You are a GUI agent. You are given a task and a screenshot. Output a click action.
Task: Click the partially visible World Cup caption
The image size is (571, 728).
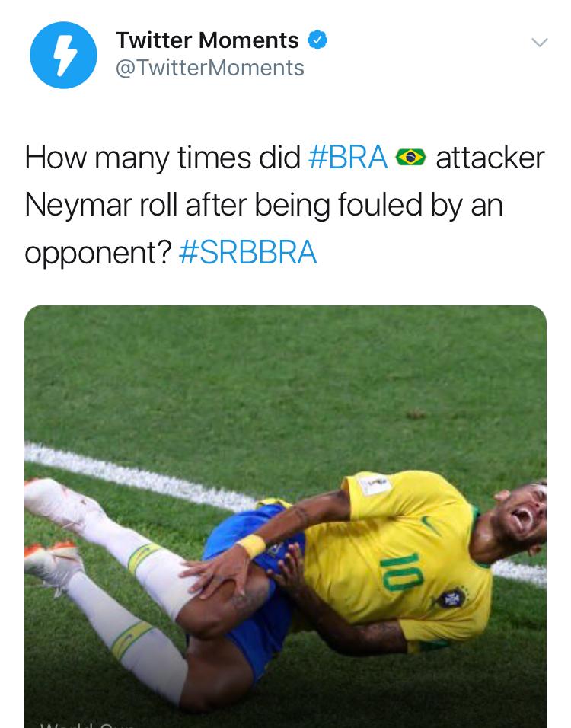87,725
